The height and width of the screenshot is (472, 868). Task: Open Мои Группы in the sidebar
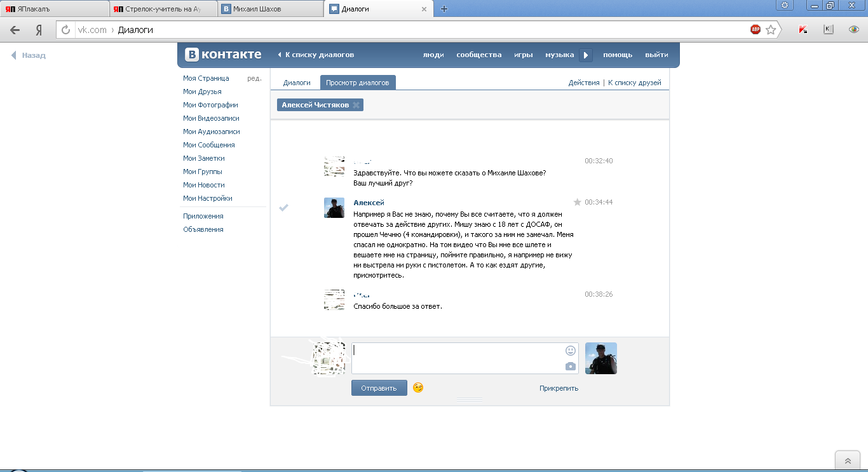203,172
